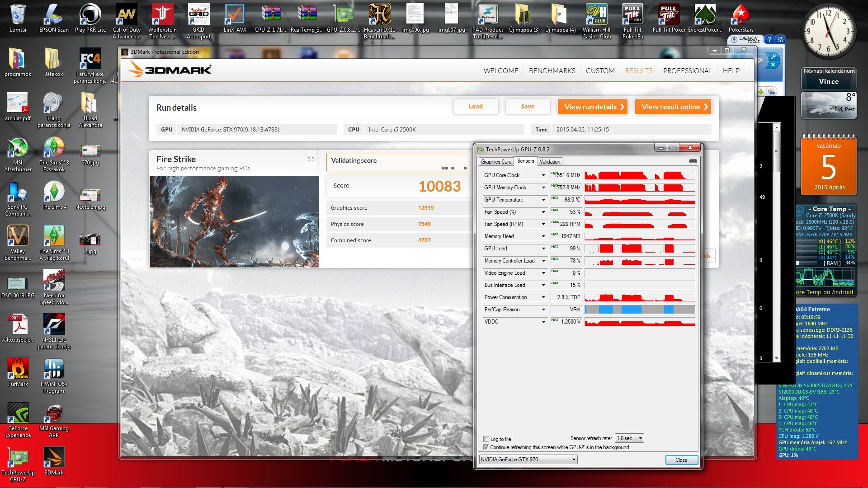Open 3DMark HELP section
The height and width of the screenshot is (488, 868).
[x=731, y=71]
